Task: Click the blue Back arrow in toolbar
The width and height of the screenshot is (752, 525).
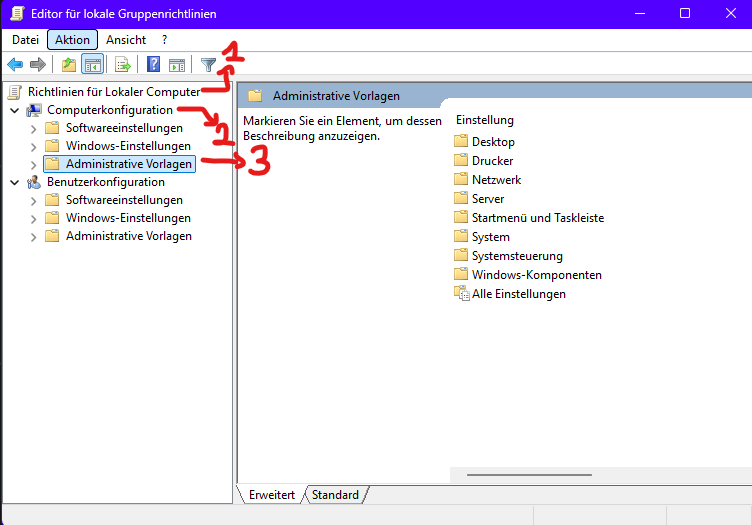Action: coord(15,65)
